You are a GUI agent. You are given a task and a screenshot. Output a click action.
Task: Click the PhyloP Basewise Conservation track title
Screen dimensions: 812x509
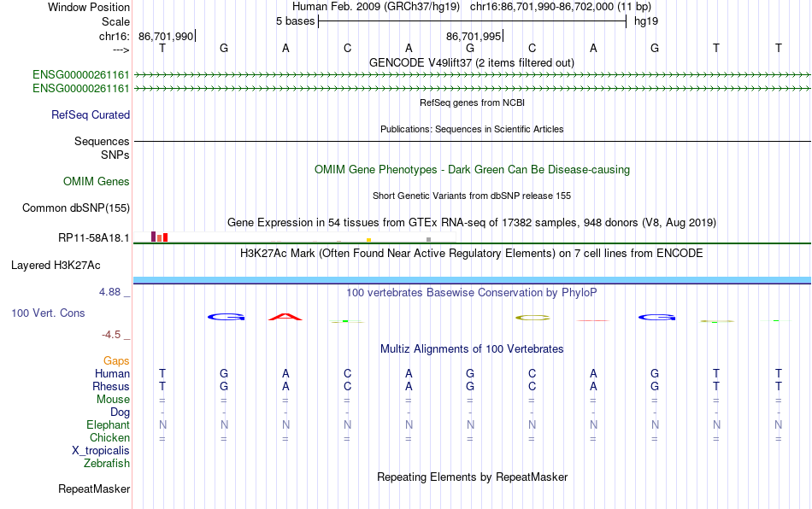[472, 292]
